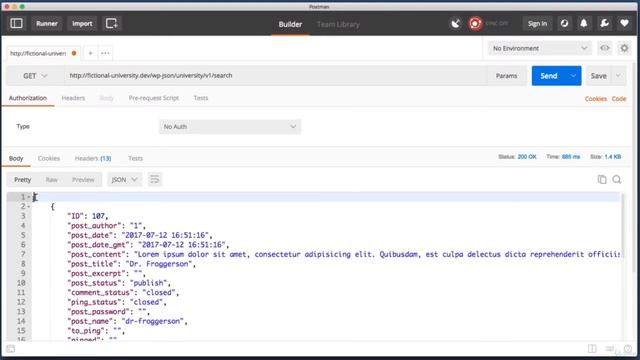Open the response Tests tab
640x360 pixels.
[135, 158]
